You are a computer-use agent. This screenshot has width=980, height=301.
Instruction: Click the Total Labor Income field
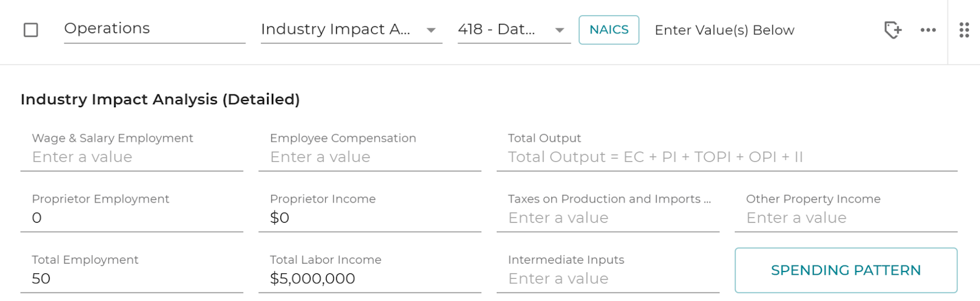pyautogui.click(x=370, y=271)
